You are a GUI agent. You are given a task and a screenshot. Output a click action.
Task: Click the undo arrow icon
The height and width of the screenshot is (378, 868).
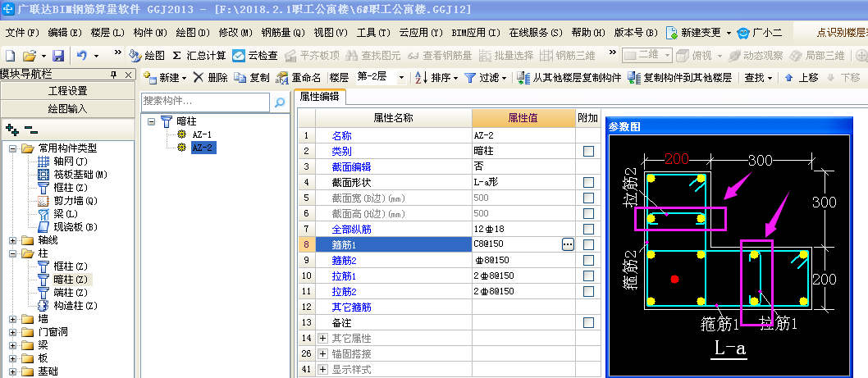[82, 55]
